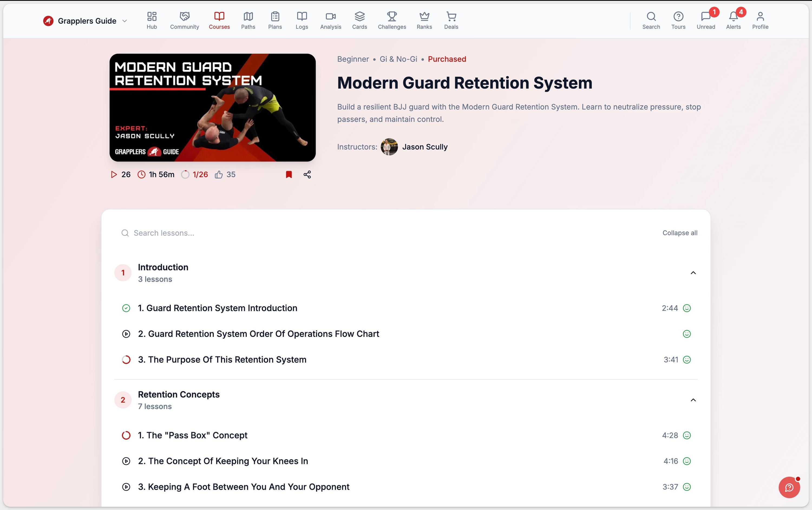Toggle the course bookmark icon
Image resolution: width=812 pixels, height=510 pixels.
289,174
